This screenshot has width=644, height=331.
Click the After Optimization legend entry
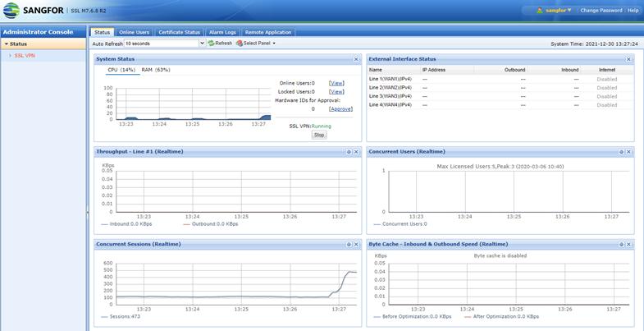(501, 316)
